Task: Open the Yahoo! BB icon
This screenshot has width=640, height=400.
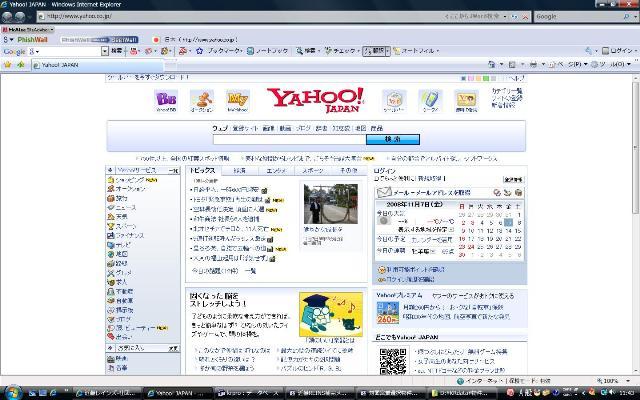Action: pyautogui.click(x=166, y=99)
